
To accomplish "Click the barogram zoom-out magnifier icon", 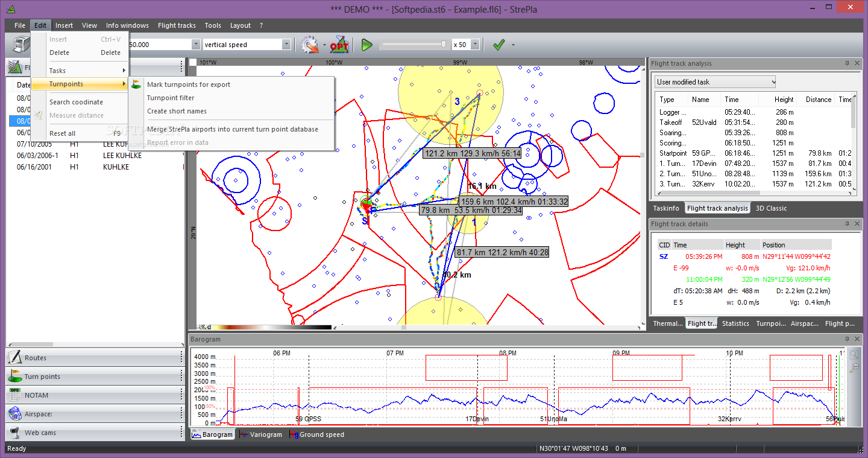I will coord(854,367).
